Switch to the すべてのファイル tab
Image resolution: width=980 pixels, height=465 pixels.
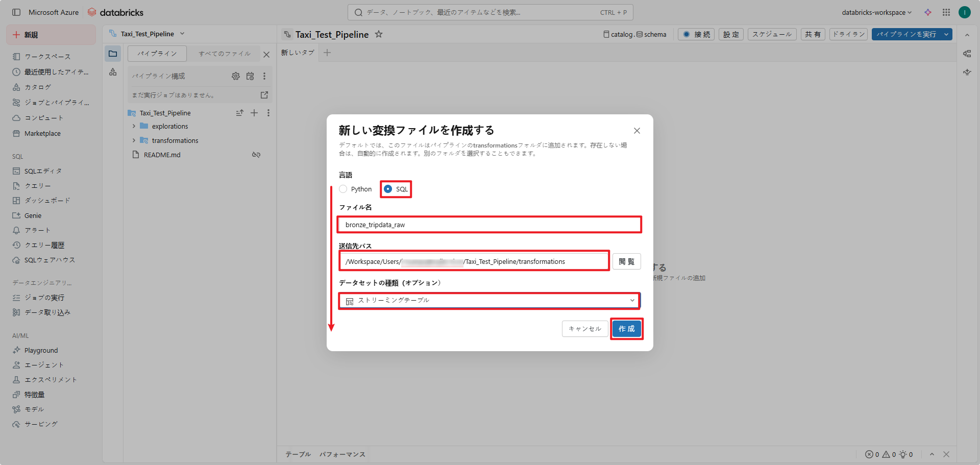tap(225, 54)
